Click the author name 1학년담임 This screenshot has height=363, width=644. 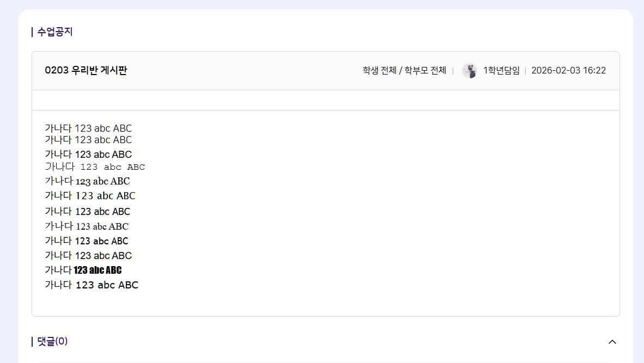click(x=501, y=70)
